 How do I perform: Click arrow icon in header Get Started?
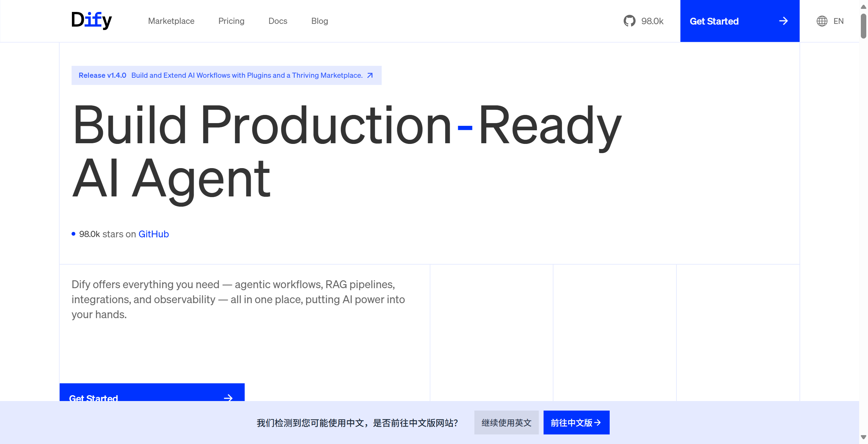(783, 21)
